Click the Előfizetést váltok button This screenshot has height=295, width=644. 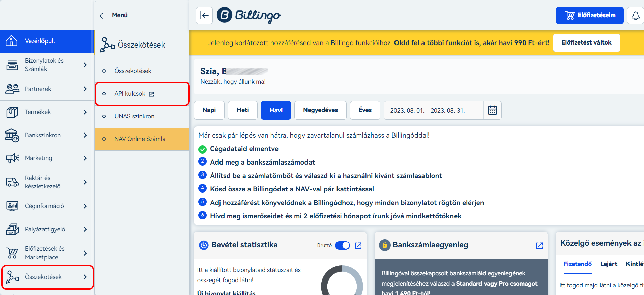pyautogui.click(x=586, y=43)
